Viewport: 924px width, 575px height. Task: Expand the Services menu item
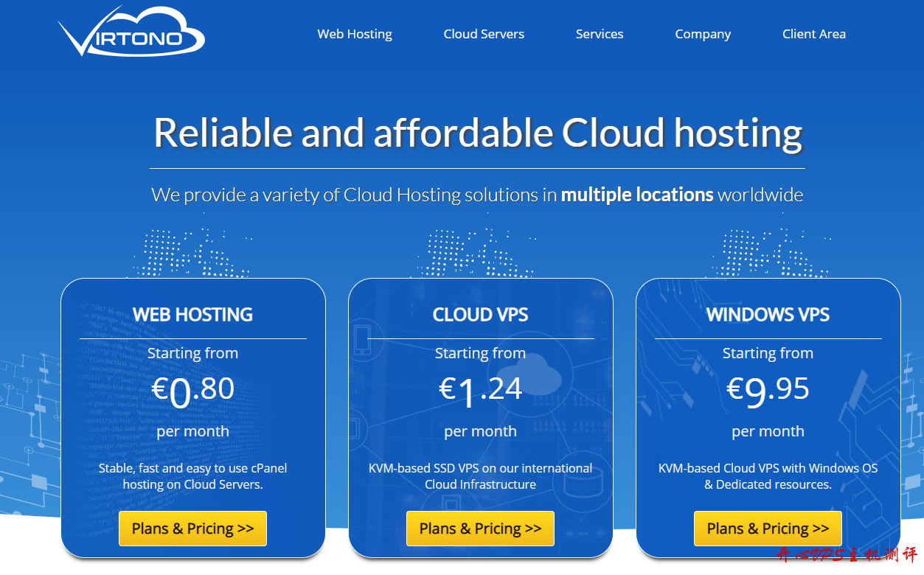pyautogui.click(x=600, y=34)
